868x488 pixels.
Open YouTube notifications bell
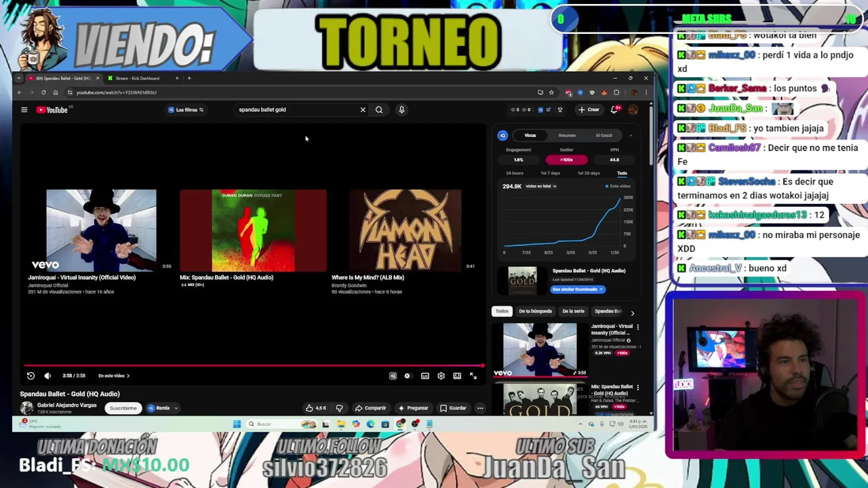[615, 110]
